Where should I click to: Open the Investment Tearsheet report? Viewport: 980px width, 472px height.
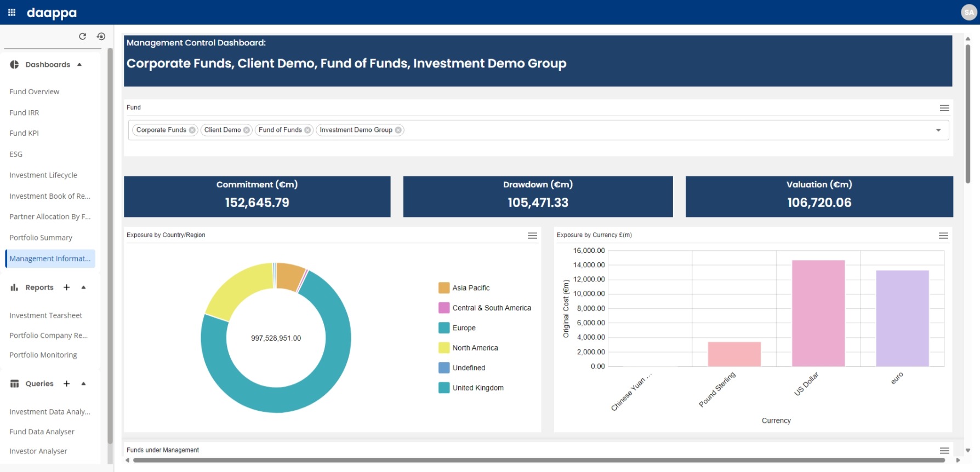click(45, 315)
